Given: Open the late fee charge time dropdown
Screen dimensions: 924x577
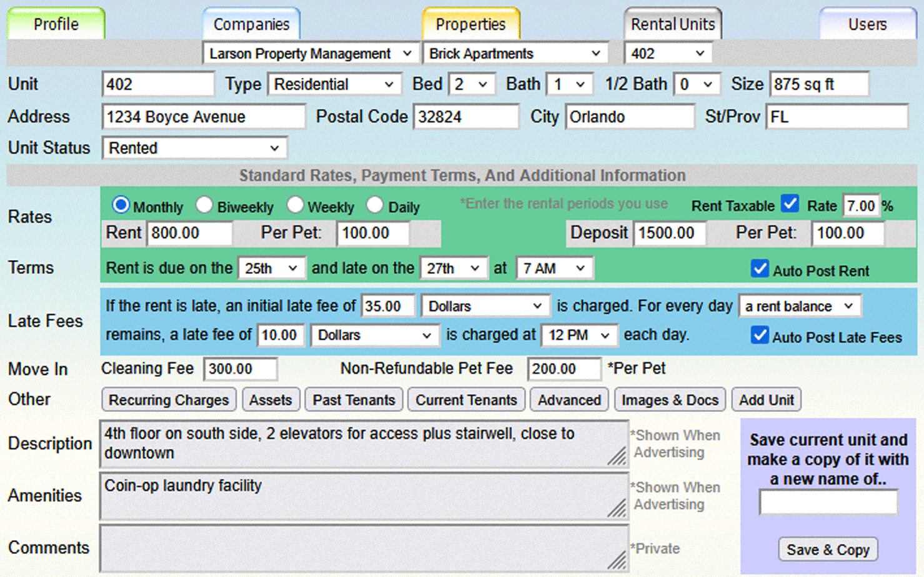Looking at the screenshot, I should pos(579,335).
